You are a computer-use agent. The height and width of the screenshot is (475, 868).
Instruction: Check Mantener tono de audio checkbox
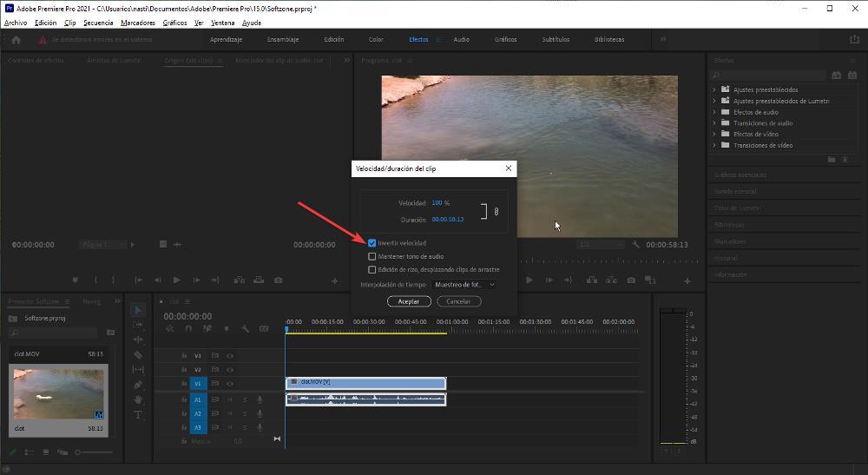point(372,256)
